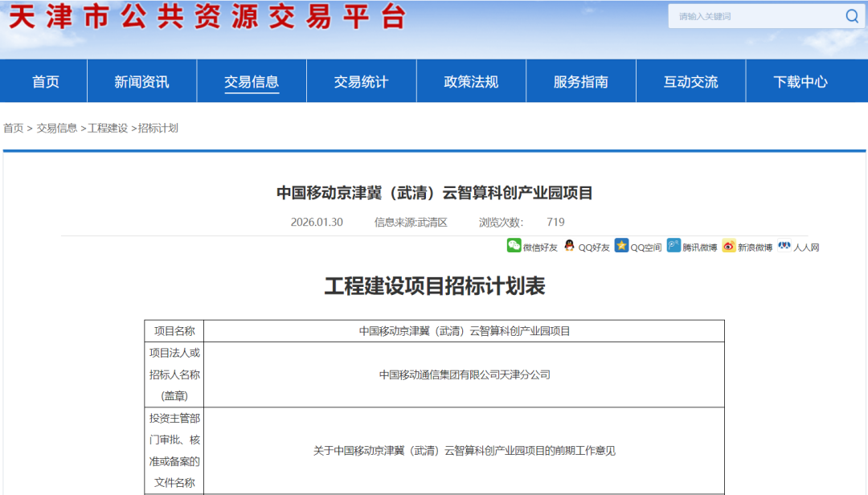Share using the 新浪微博 icon
This screenshot has width=868, height=495.
click(x=729, y=246)
